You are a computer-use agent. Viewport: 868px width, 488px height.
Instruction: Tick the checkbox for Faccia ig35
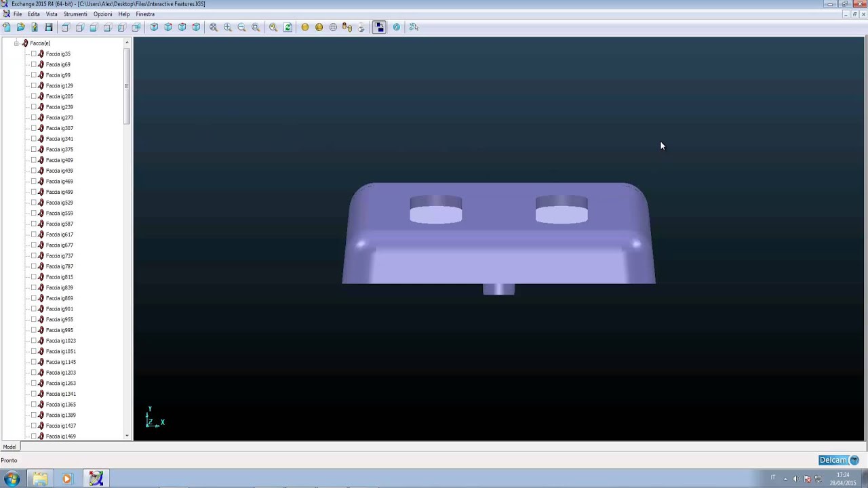coord(34,54)
